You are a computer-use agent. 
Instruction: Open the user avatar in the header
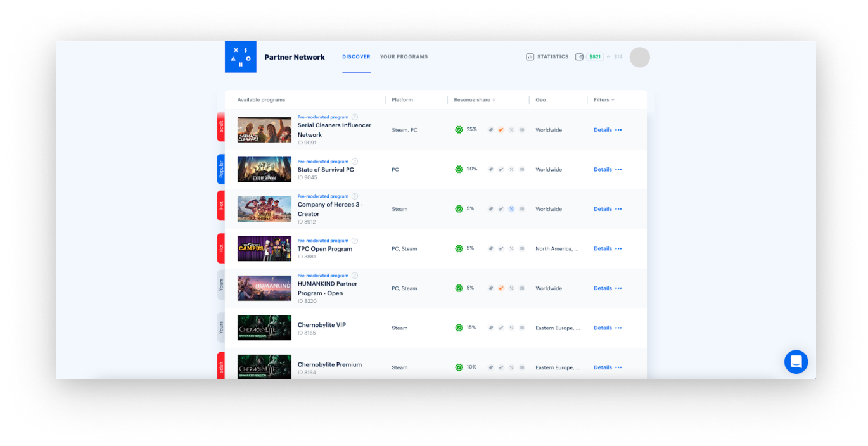click(x=639, y=57)
